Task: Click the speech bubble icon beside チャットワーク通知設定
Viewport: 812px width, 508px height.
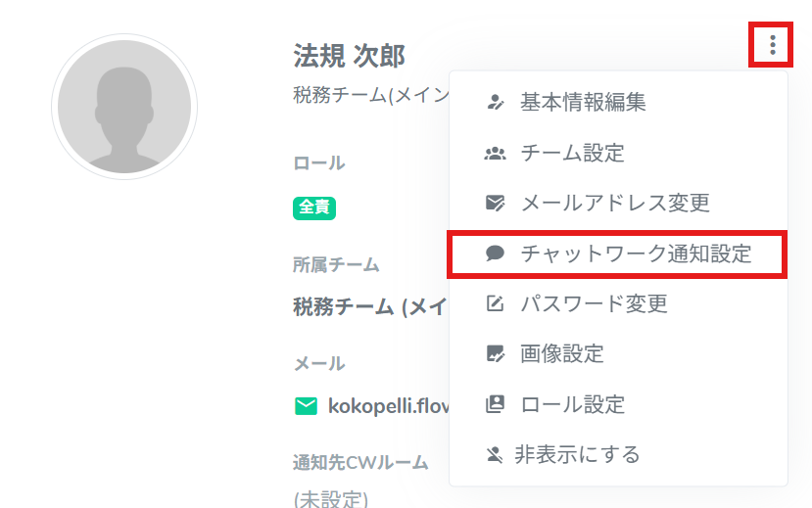Action: (x=496, y=254)
